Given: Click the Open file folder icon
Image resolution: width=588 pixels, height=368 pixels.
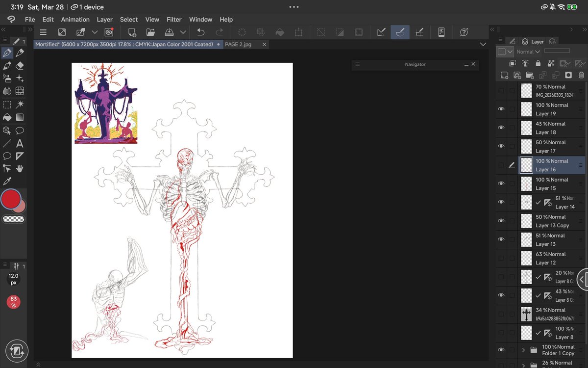Looking at the screenshot, I should 150,32.
